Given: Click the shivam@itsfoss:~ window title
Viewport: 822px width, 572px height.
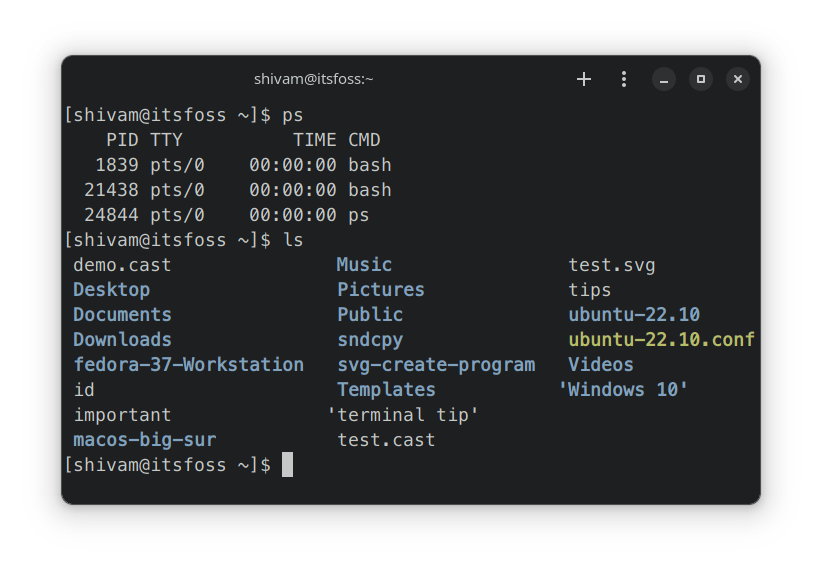Looking at the screenshot, I should click(314, 79).
